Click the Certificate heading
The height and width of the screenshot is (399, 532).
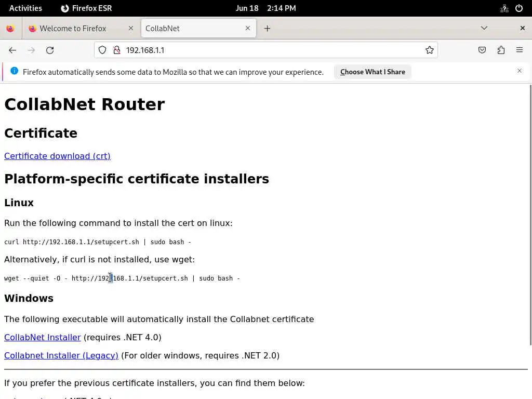pyautogui.click(x=41, y=133)
